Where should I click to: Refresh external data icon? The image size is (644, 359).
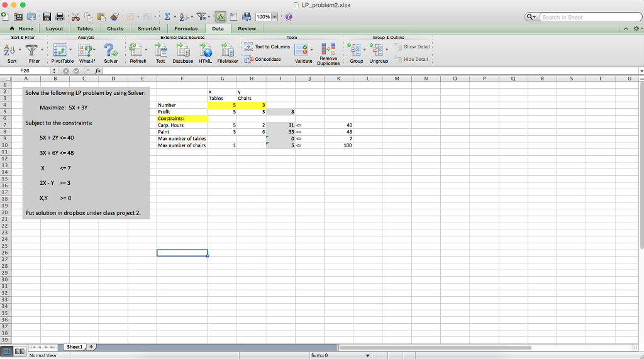[x=136, y=50]
